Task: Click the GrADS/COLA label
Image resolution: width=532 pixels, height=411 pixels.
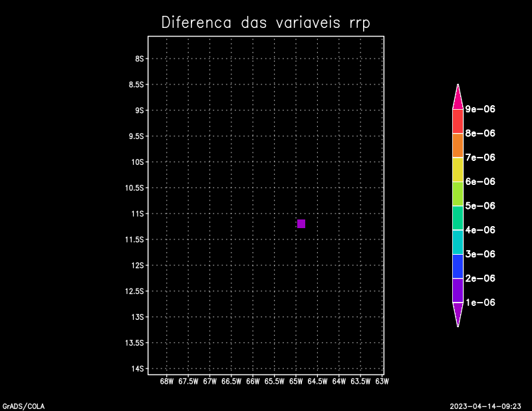Action: pyautogui.click(x=23, y=406)
